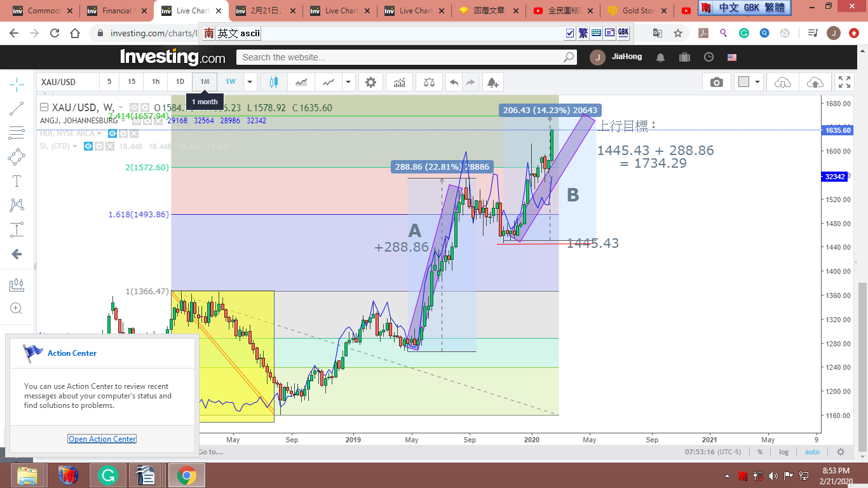
Task: Open the indicators chart icon
Action: [x=400, y=82]
